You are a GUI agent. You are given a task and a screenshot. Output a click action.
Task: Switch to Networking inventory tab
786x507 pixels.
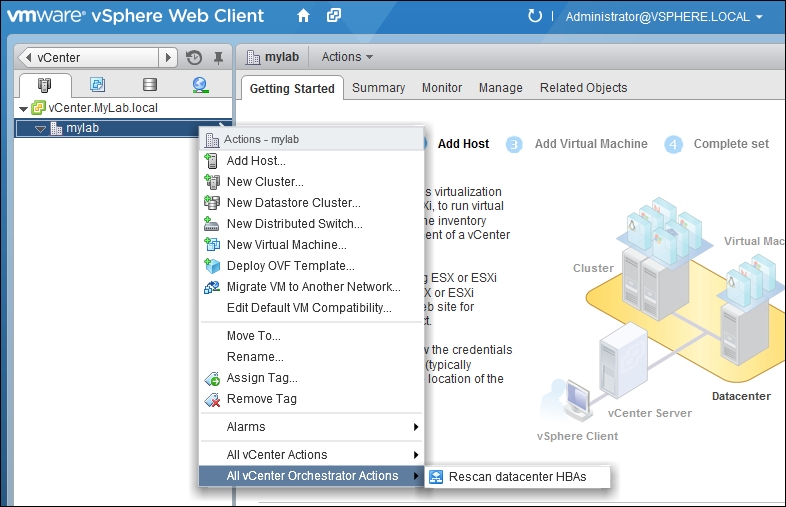201,85
